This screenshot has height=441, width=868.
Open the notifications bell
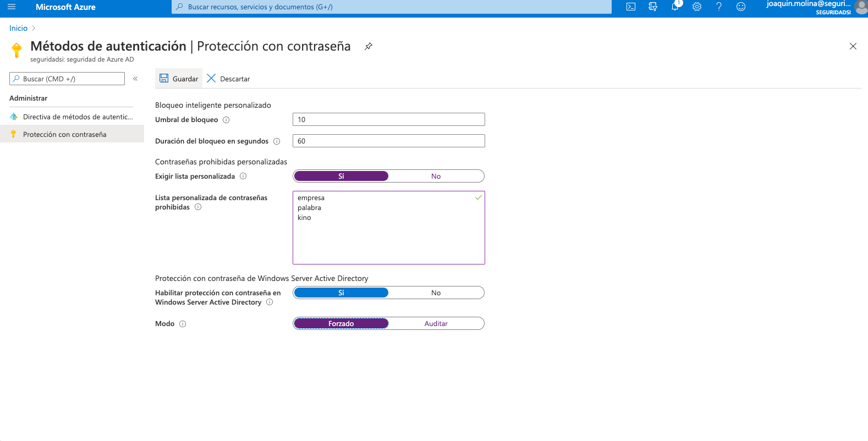(675, 7)
